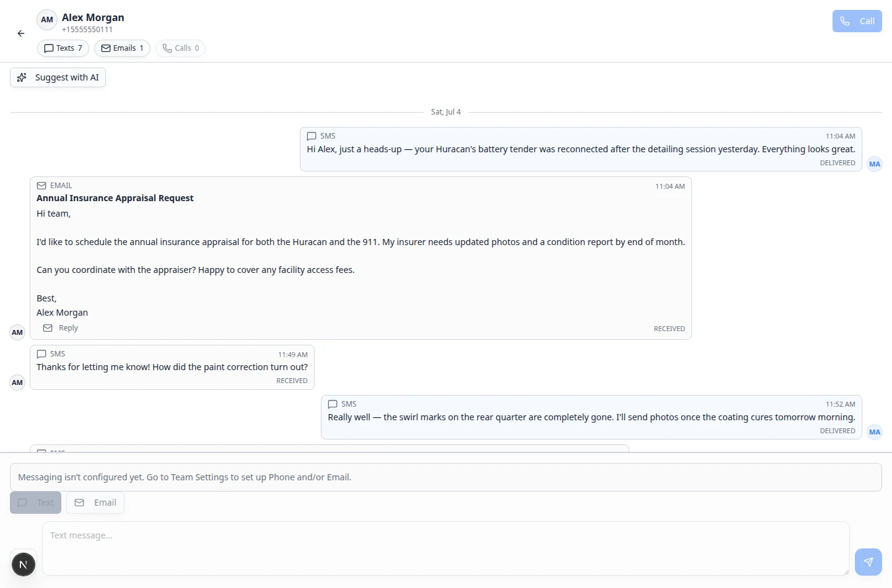The image size is (892, 588).
Task: Click the message about swirl marks being gone
Action: [x=592, y=417]
